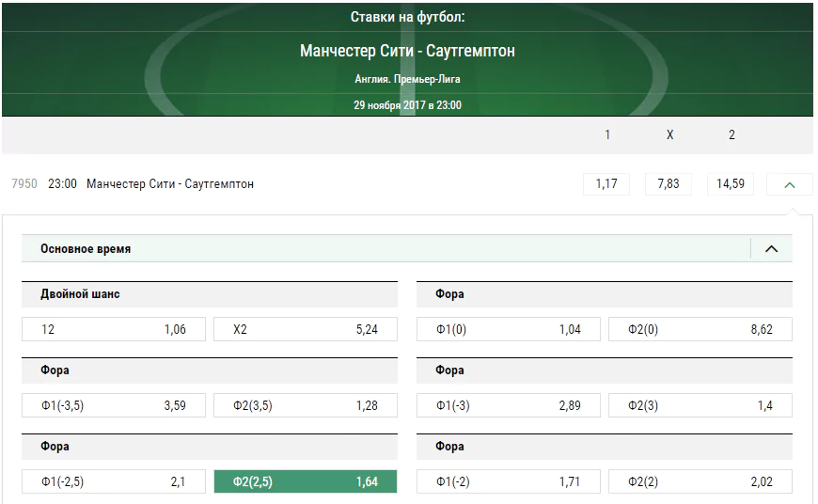
Task: Click the Основное время heading text
Action: [86, 249]
